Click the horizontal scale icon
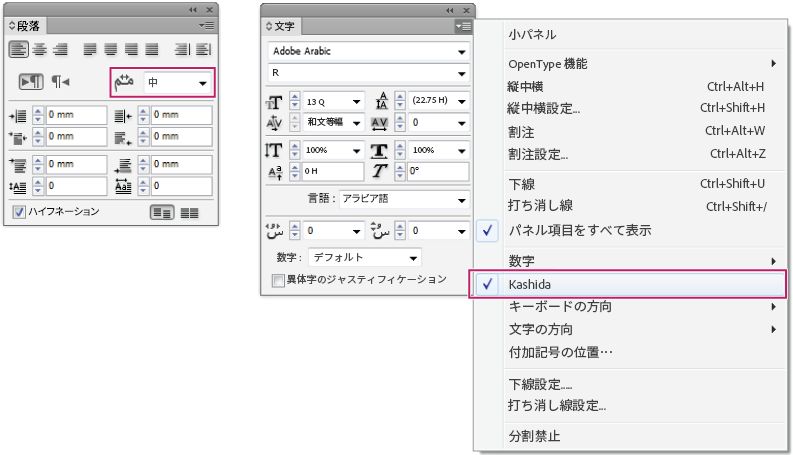793x455 pixels. [379, 151]
